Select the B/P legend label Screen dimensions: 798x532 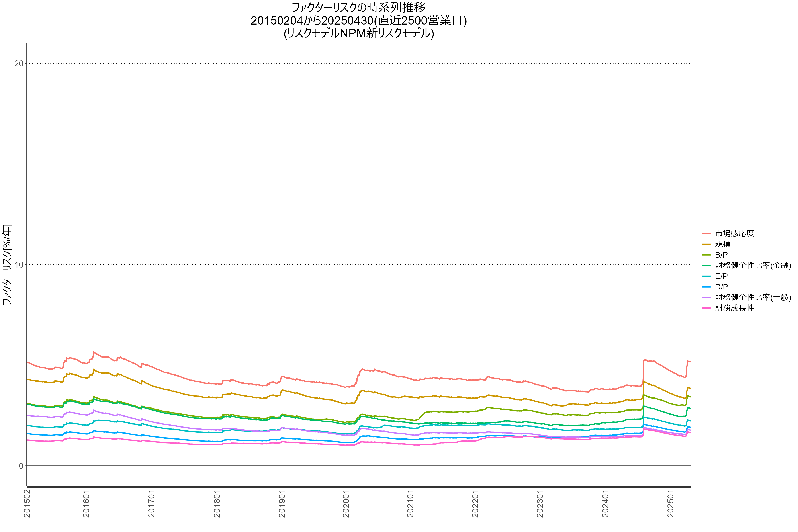pos(721,255)
